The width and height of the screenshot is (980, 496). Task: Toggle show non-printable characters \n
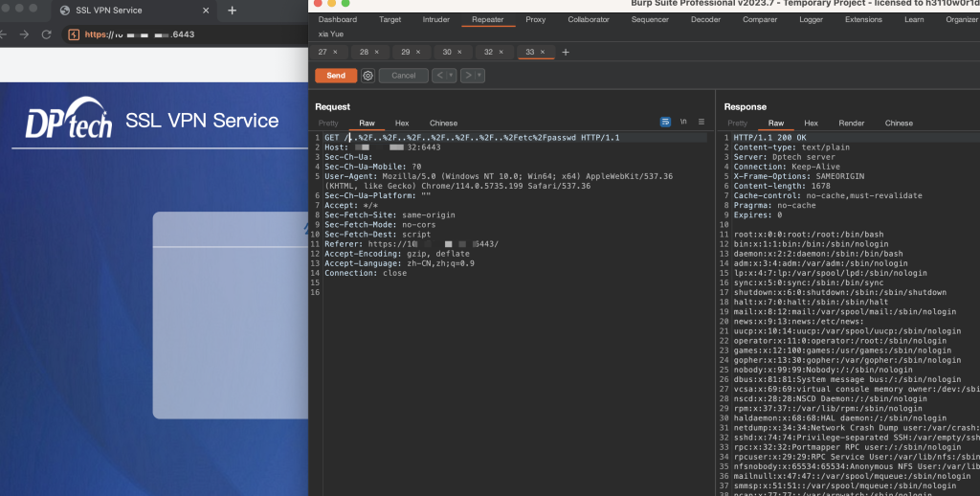(683, 122)
